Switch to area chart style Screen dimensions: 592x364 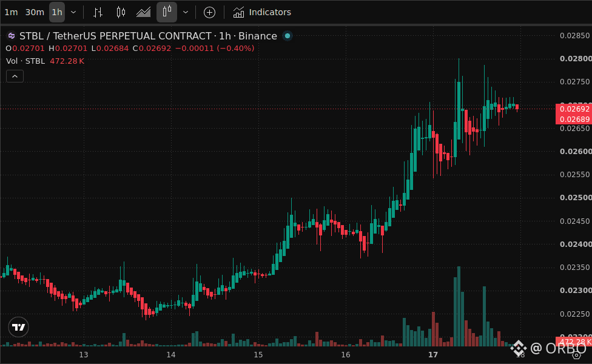coord(144,12)
